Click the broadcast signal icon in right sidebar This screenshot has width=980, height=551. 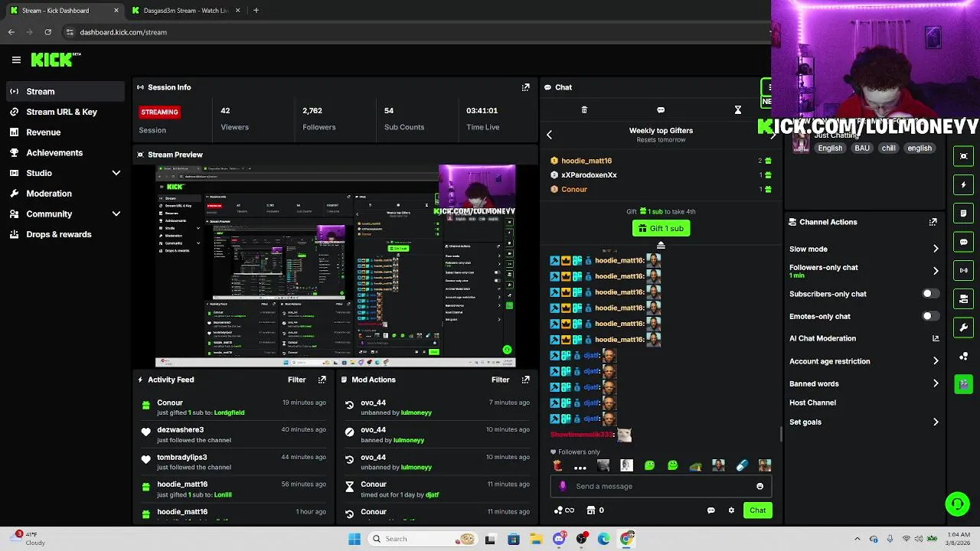[964, 270]
